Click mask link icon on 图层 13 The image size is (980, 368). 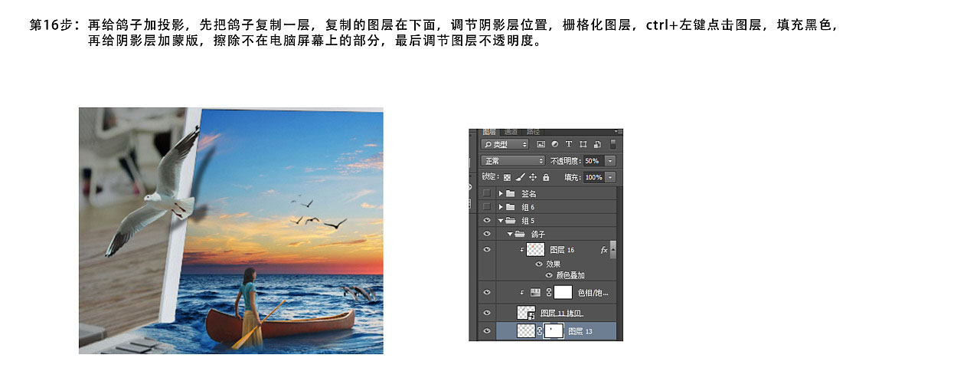[540, 330]
